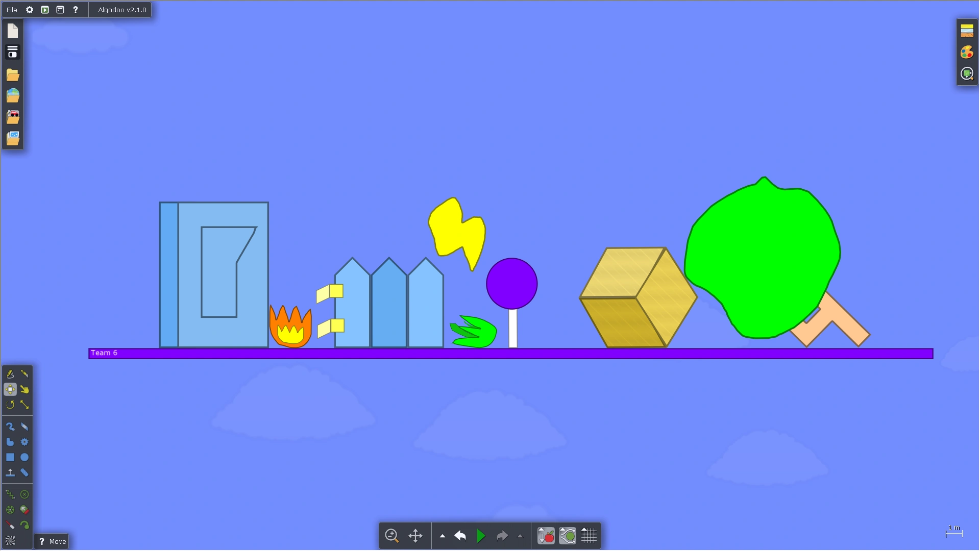
Task: Select the Box shape tool
Action: (x=10, y=457)
